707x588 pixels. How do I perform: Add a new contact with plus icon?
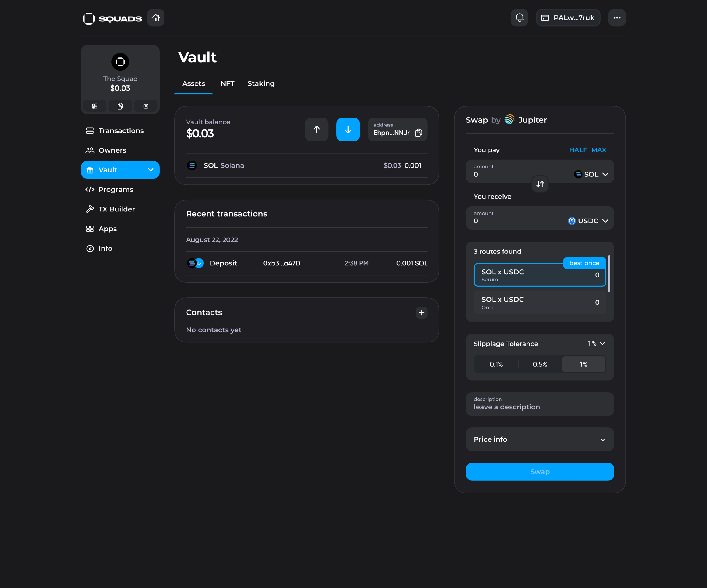(x=421, y=313)
